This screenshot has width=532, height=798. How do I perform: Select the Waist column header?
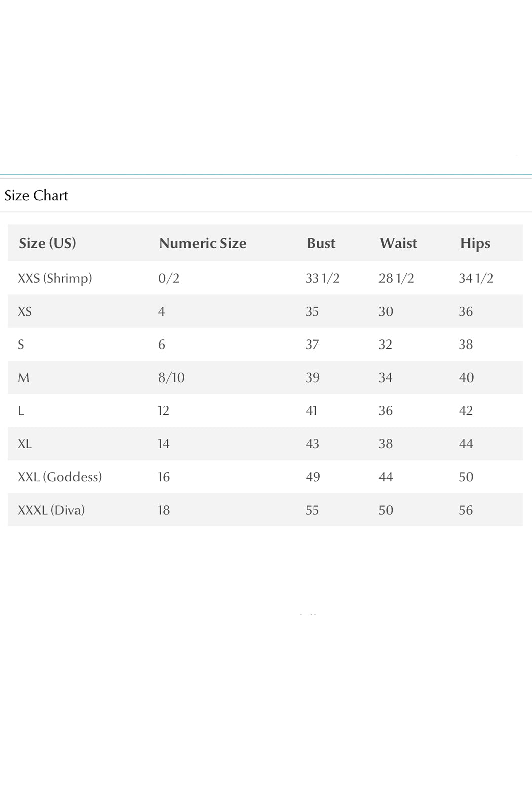398,243
